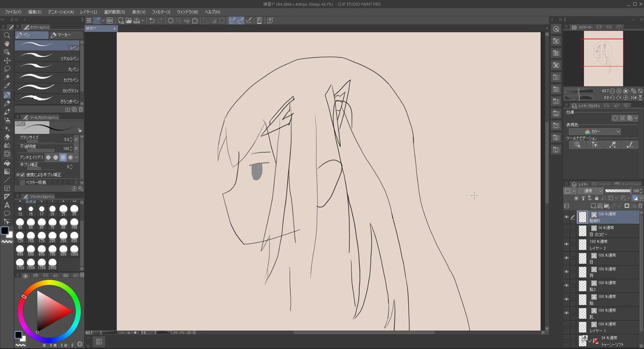The width and height of the screenshot is (644, 349).
Task: Select the Zoom magnifier tool
Action: click(7, 35)
